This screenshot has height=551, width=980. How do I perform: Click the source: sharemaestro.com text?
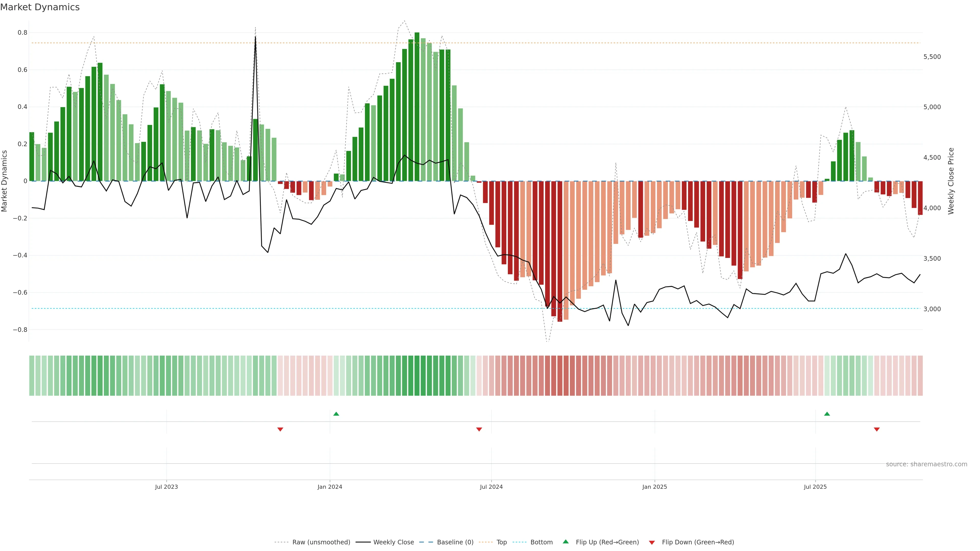point(926,464)
